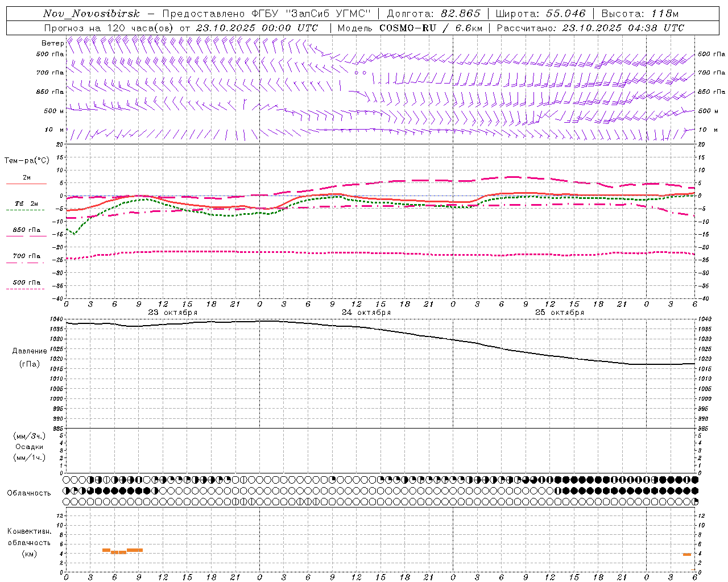Click the Рассчитано: 23.10.2025 04:38 UTC text
The image size is (728, 582).
pyautogui.click(x=590, y=28)
